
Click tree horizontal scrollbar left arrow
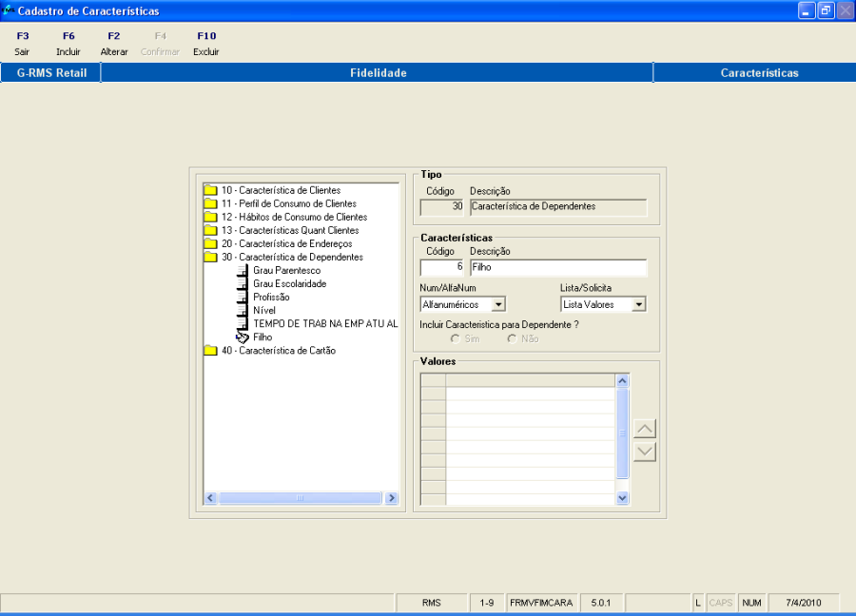point(210,497)
